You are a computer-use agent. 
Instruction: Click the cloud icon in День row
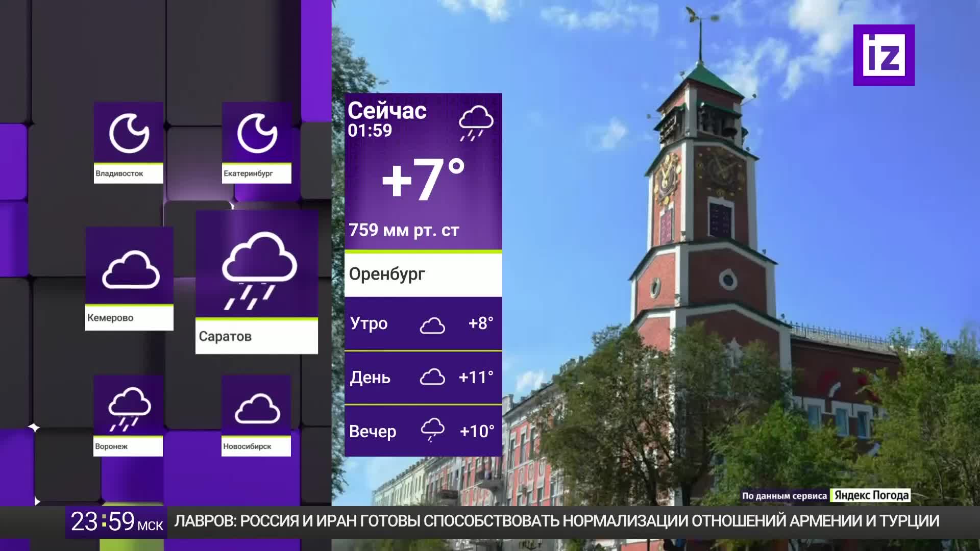tap(432, 377)
